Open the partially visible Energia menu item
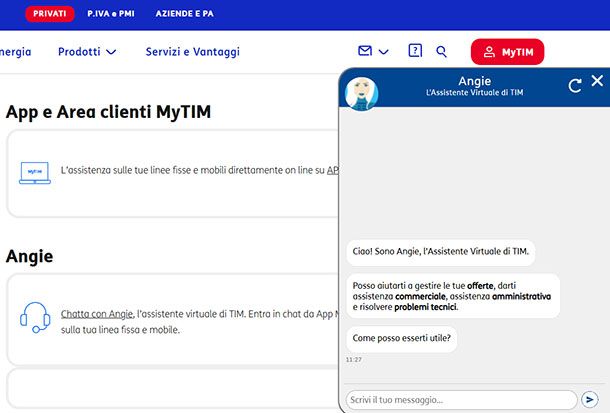The image size is (610, 413). 15,52
